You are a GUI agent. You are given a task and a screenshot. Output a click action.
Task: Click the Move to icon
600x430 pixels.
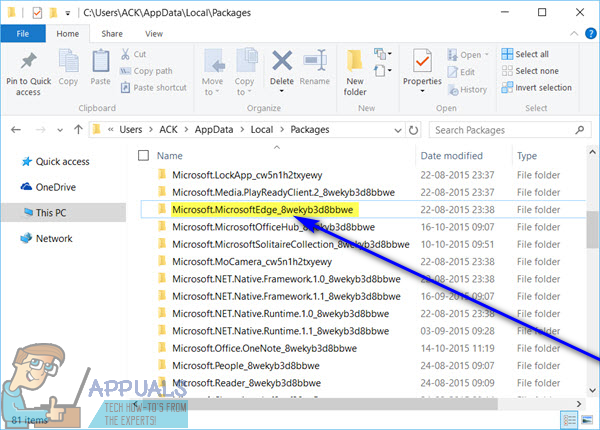pos(214,60)
